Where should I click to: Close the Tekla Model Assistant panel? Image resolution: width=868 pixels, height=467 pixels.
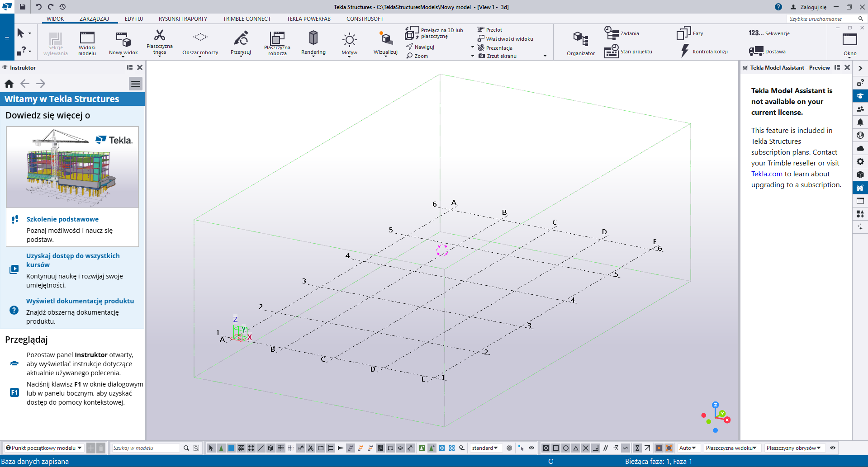(847, 67)
